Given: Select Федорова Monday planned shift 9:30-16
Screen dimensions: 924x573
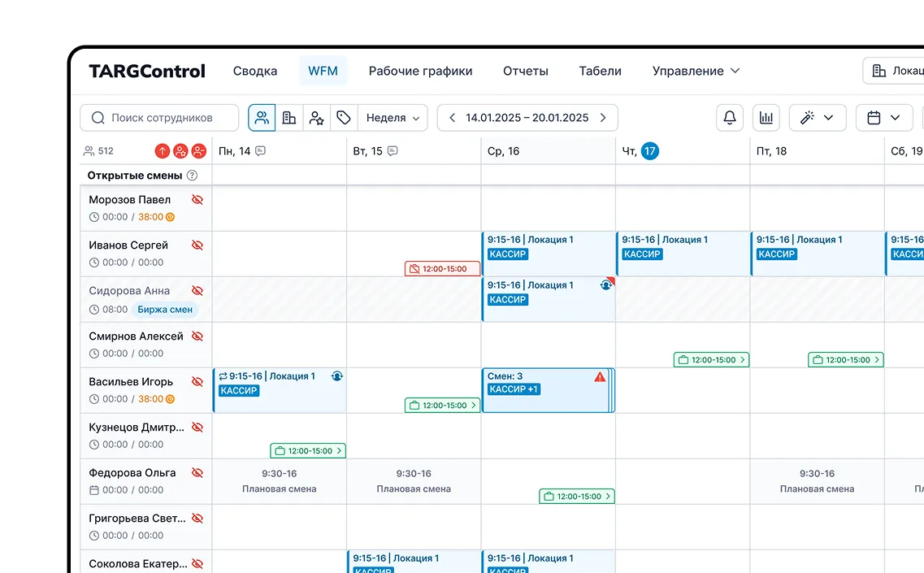Looking at the screenshot, I should (280, 481).
